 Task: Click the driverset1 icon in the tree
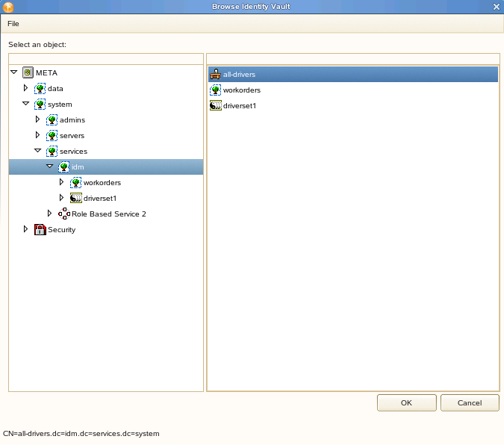pos(76,198)
